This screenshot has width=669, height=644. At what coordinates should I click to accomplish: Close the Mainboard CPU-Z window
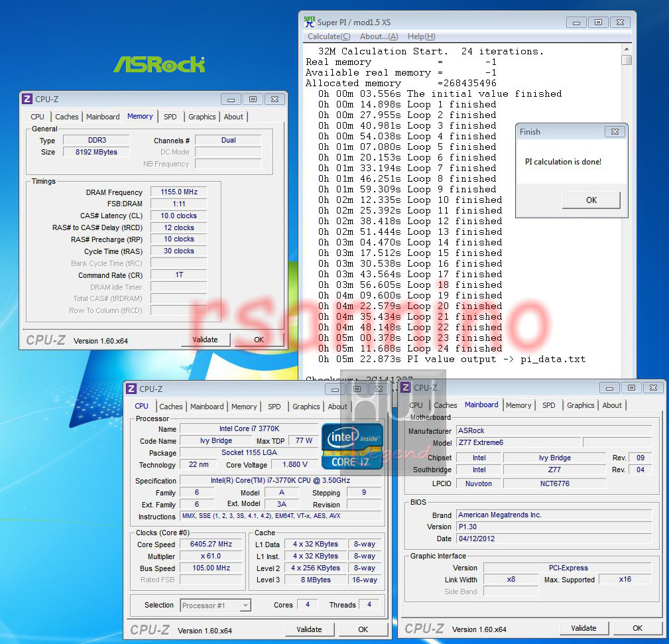pos(653,387)
